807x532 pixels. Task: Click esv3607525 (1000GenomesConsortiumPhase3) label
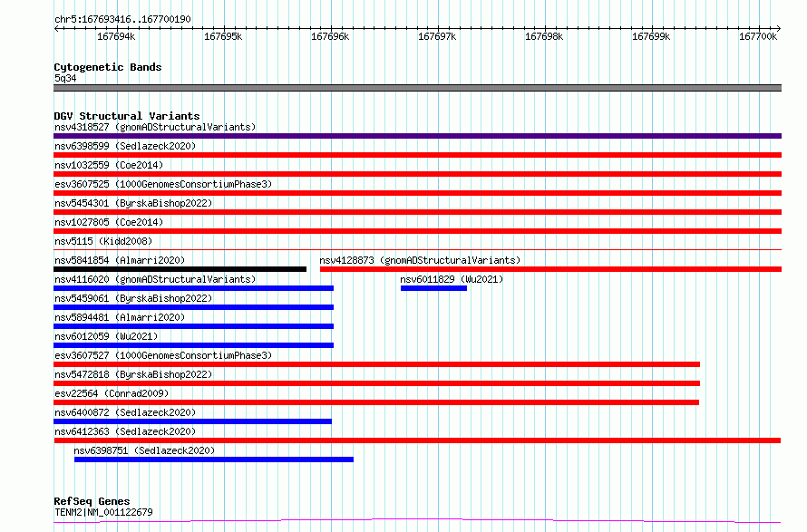click(163, 184)
